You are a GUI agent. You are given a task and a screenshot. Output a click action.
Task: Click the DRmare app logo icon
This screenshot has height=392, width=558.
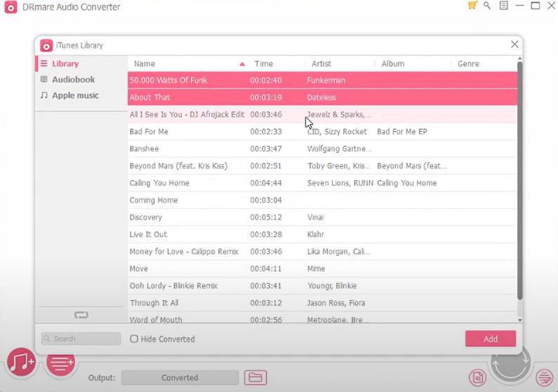coord(11,7)
